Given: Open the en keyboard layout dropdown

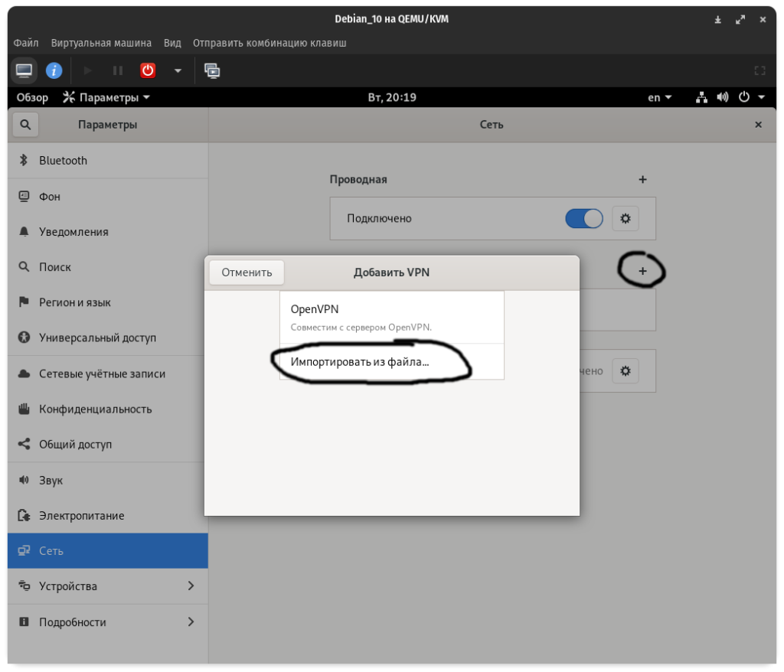Looking at the screenshot, I should [659, 97].
